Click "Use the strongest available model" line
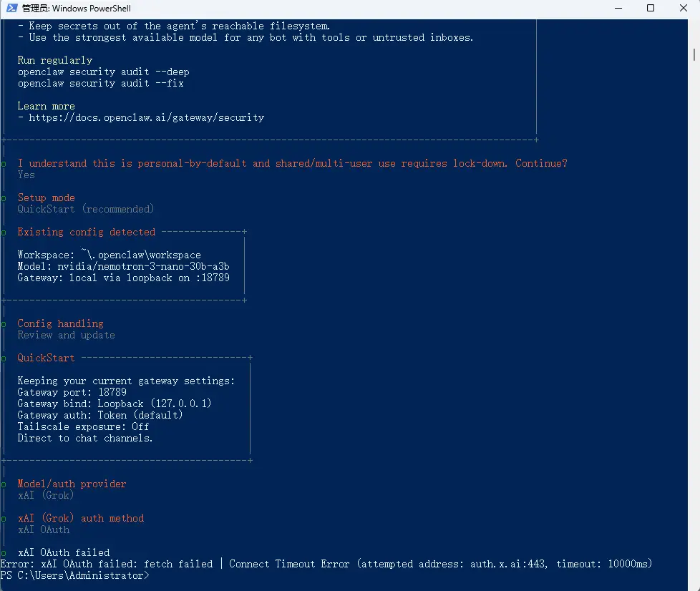 (x=245, y=38)
